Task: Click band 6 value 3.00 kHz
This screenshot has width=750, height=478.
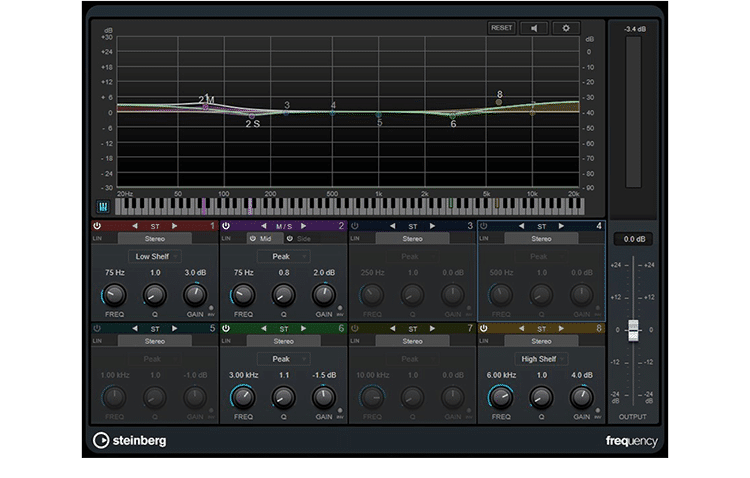Action: (243, 375)
